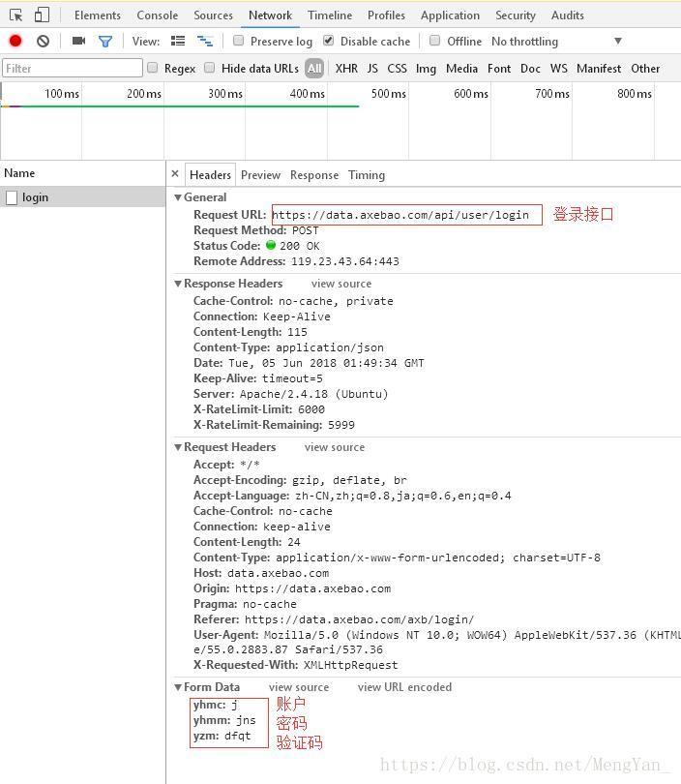The height and width of the screenshot is (784, 681).
Task: Open the Elements panel tab
Action: (98, 15)
